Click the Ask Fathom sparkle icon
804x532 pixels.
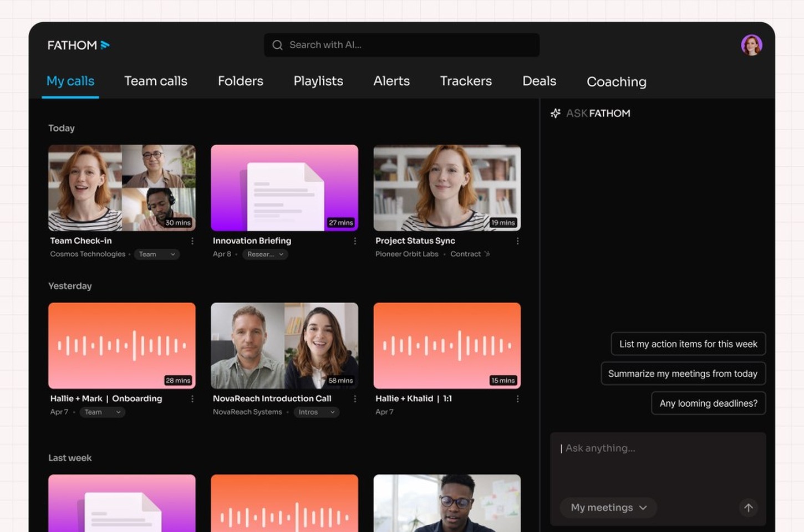[x=556, y=113]
